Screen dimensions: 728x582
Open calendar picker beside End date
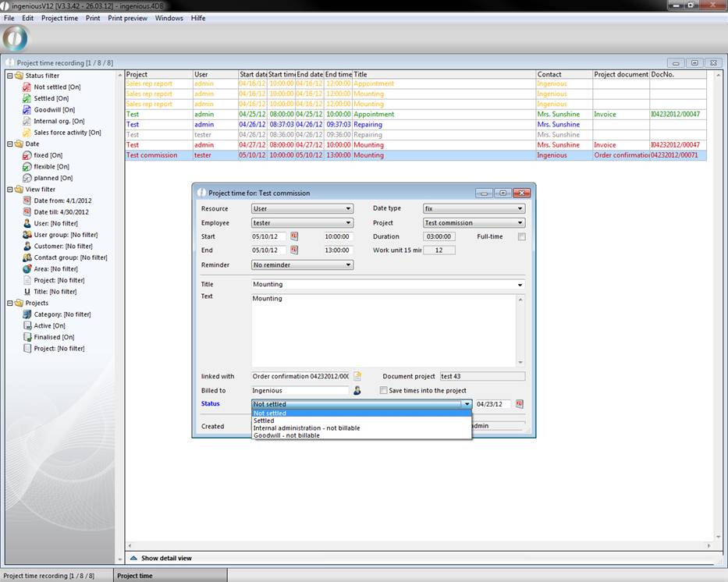coord(295,250)
